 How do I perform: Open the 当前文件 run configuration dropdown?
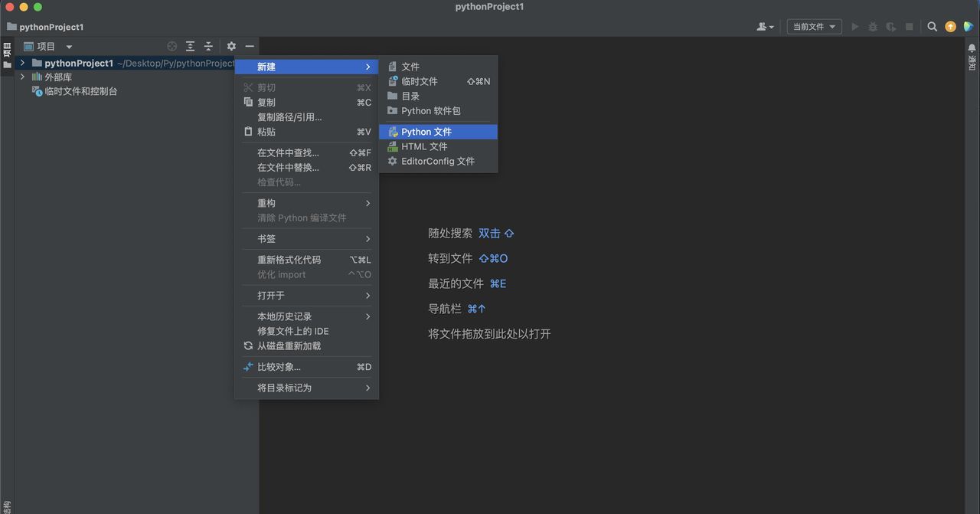point(813,26)
